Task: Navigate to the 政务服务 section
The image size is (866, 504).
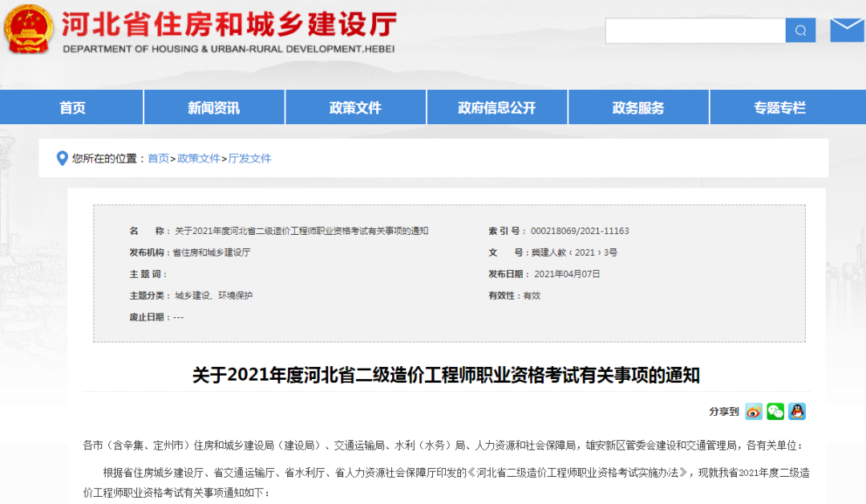Action: 638,107
